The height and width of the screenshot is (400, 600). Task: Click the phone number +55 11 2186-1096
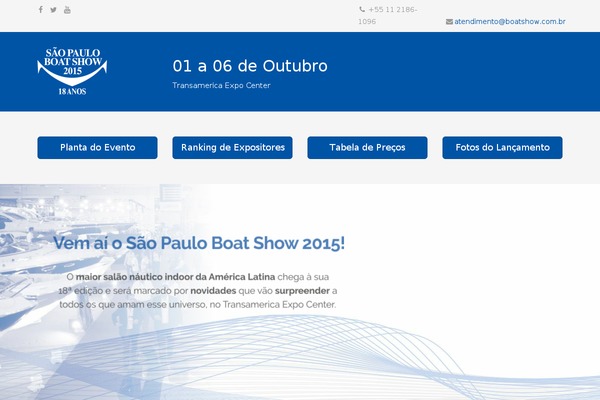[x=388, y=16]
